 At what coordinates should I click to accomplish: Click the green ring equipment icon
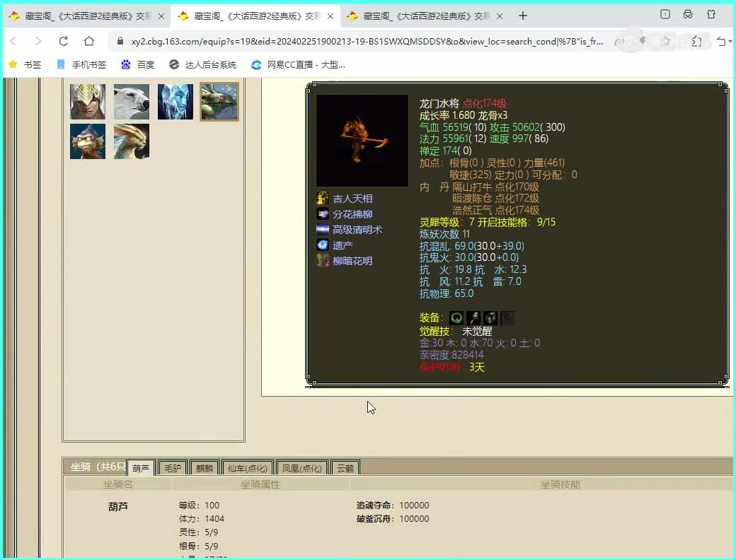456,318
